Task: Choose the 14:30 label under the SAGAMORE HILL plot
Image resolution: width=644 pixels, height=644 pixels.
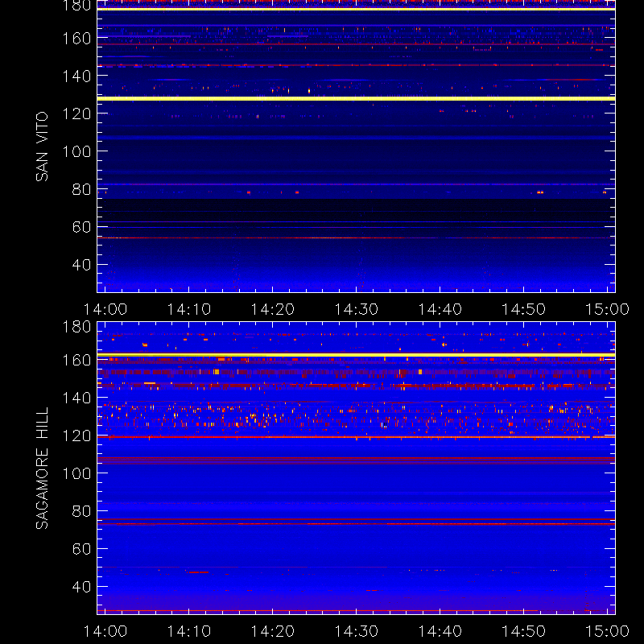Action: tap(356, 631)
